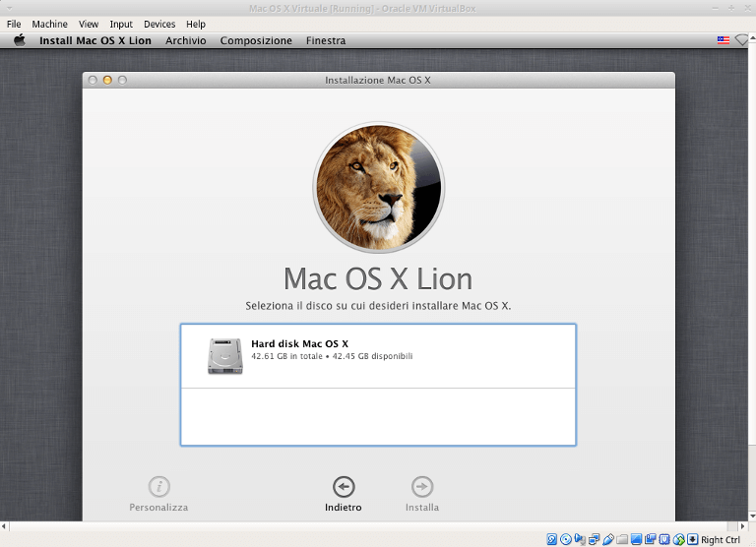Screen dimensions: 756x547
Task: Open the Composizione menu
Action: point(256,40)
